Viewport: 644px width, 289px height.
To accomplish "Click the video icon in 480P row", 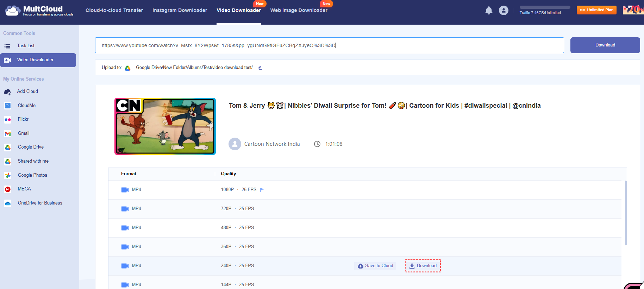I will pyautogui.click(x=125, y=228).
